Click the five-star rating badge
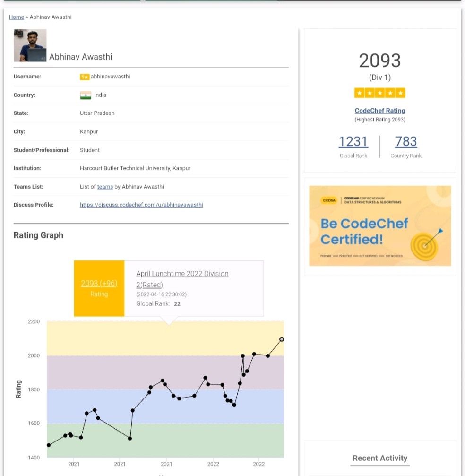This screenshot has width=465, height=476. [379, 93]
